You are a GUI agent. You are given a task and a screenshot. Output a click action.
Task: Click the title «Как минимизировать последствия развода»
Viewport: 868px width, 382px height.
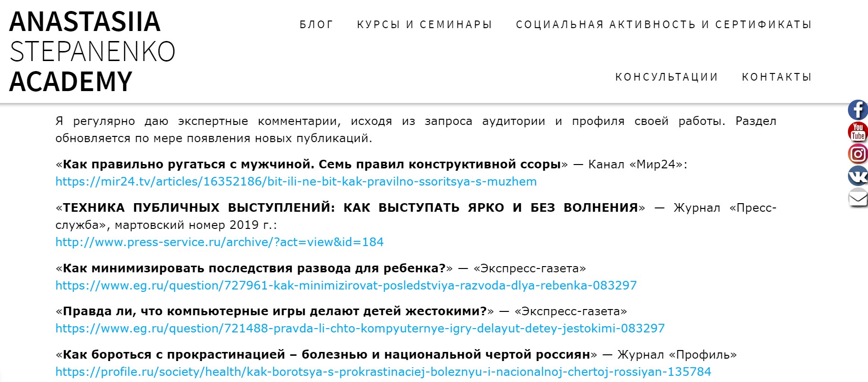(254, 268)
